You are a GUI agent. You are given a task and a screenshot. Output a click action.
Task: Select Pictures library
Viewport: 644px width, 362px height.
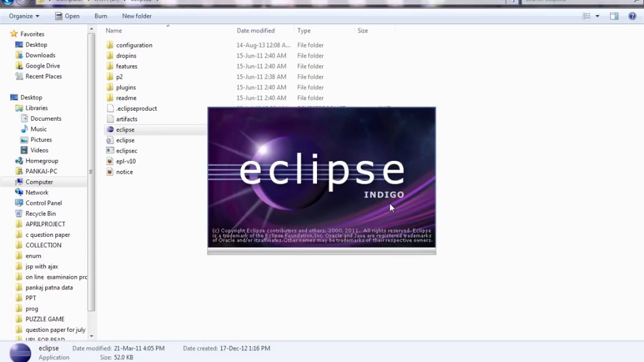click(x=41, y=140)
